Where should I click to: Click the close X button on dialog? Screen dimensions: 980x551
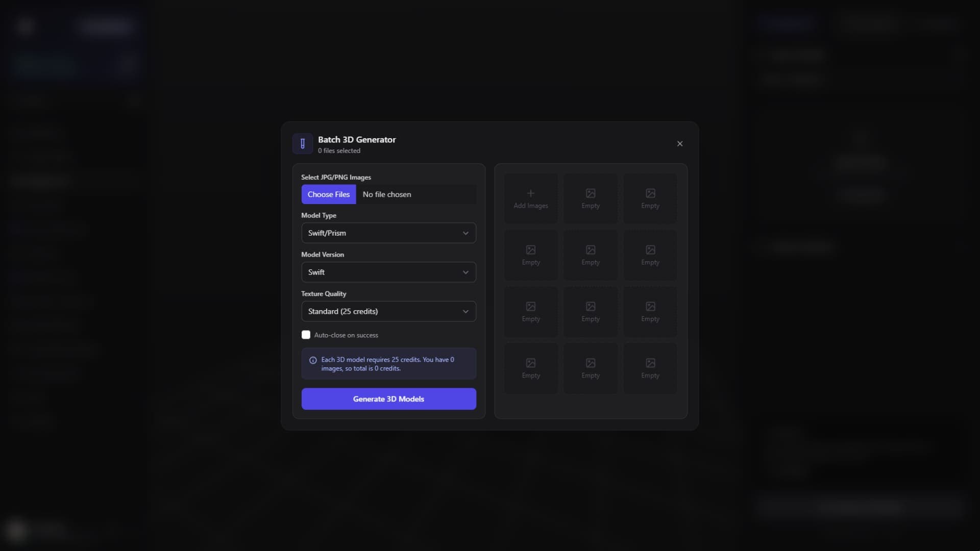coord(680,143)
